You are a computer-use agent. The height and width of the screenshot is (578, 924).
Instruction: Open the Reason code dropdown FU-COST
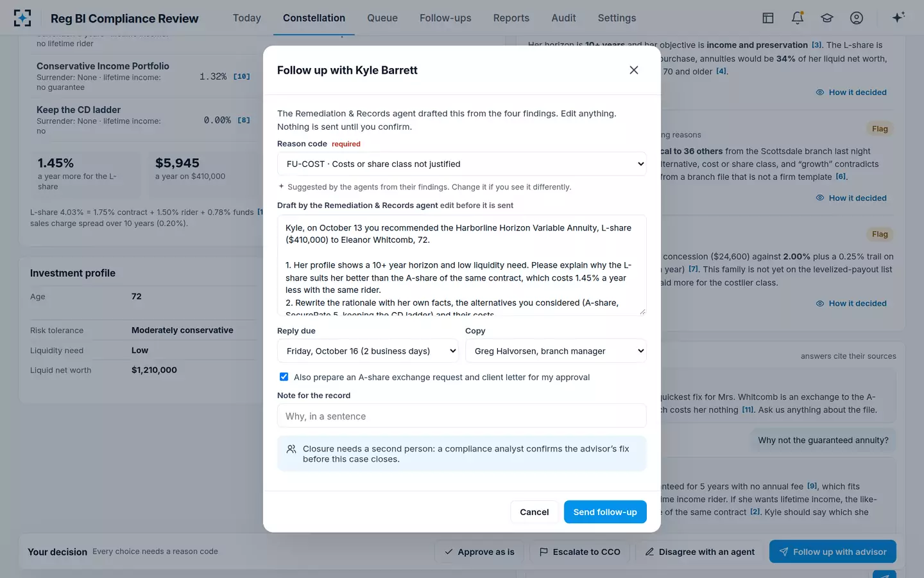(x=462, y=164)
